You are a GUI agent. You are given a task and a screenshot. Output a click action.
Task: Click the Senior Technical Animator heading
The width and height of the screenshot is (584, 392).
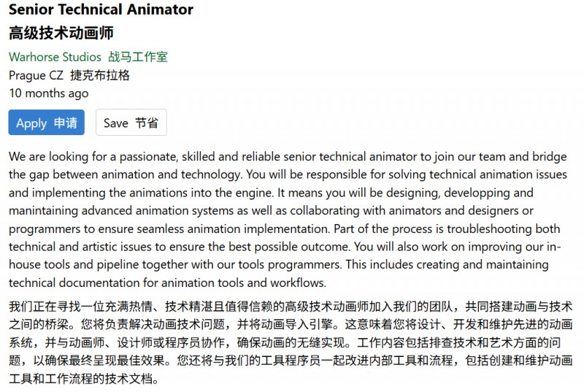(101, 9)
